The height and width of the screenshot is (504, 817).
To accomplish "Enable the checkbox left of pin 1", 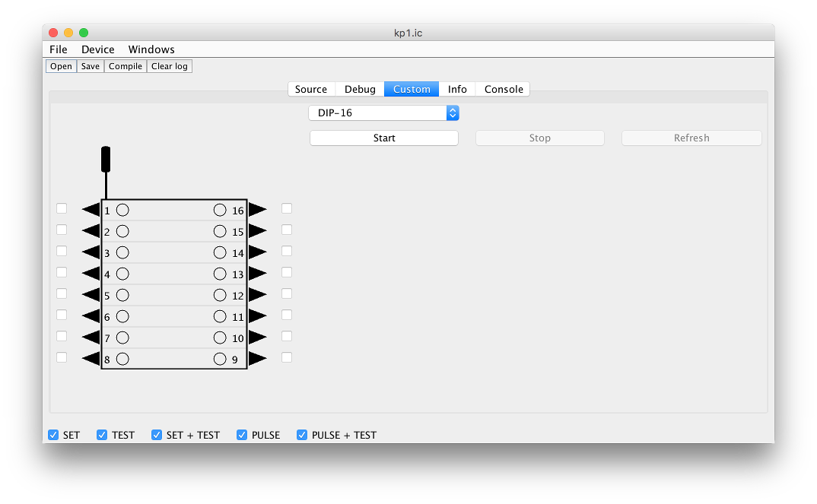I will click(x=62, y=208).
